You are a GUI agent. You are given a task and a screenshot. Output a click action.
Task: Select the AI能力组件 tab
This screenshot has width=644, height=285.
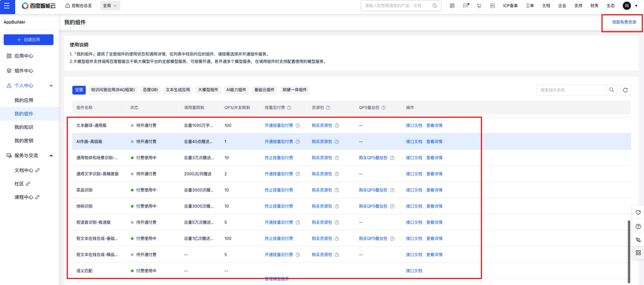click(x=236, y=90)
